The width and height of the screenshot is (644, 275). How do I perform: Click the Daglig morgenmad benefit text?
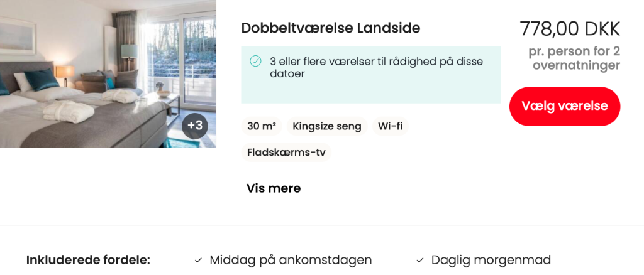[491, 260]
